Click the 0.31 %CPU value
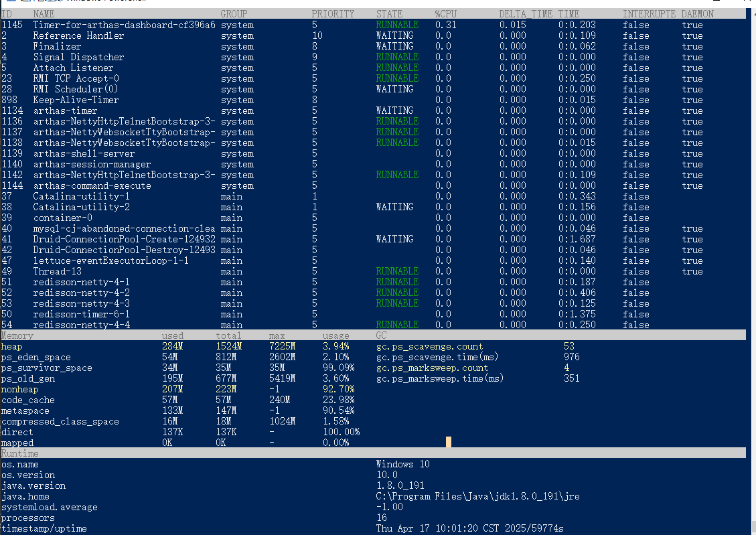Viewport: 756px width, 535px height. [445, 25]
